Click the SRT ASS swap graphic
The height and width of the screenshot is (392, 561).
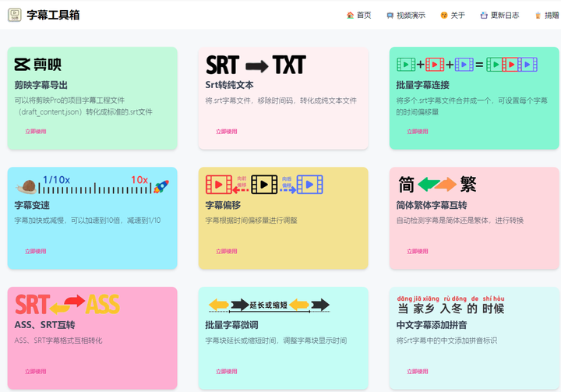pyautogui.click(x=67, y=304)
